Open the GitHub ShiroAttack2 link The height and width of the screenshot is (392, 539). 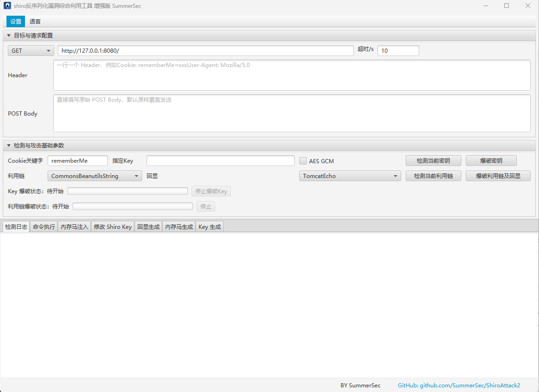click(x=459, y=386)
